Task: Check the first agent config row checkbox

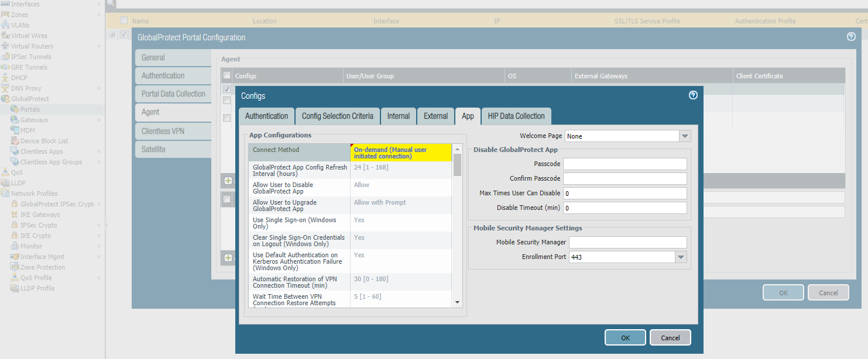Action: click(x=227, y=89)
